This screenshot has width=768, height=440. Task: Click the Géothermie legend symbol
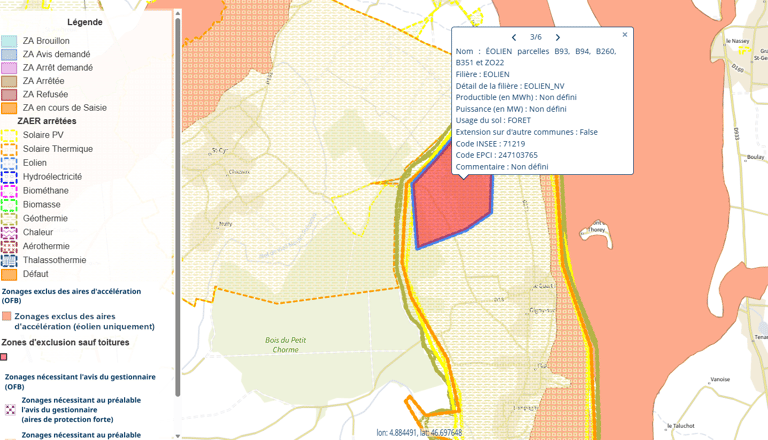(9, 219)
